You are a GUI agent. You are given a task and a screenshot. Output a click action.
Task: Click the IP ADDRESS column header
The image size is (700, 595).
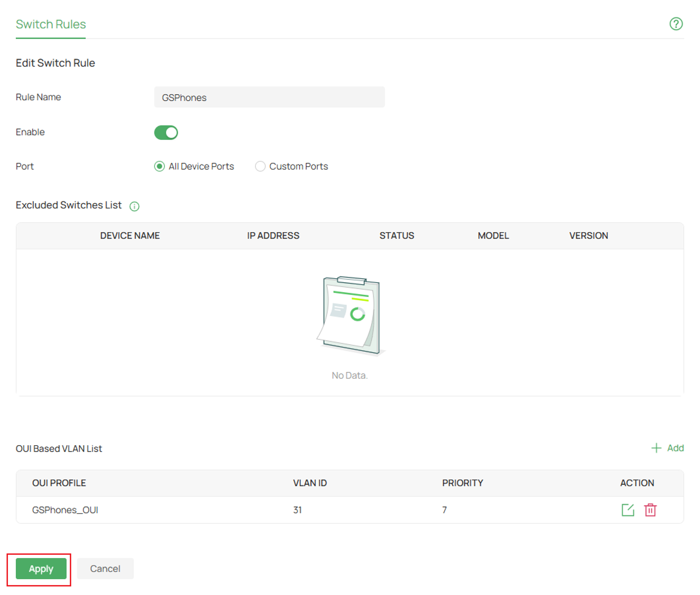pyautogui.click(x=273, y=236)
